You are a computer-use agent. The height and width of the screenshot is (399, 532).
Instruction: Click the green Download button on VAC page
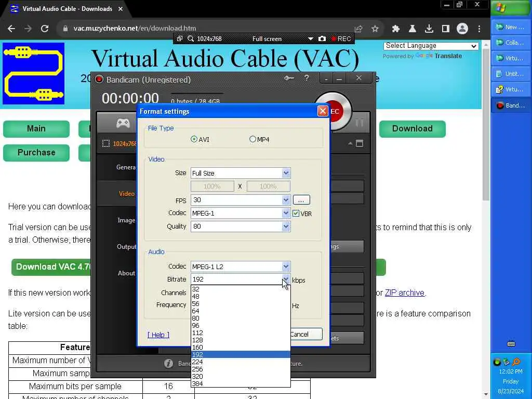click(x=412, y=129)
